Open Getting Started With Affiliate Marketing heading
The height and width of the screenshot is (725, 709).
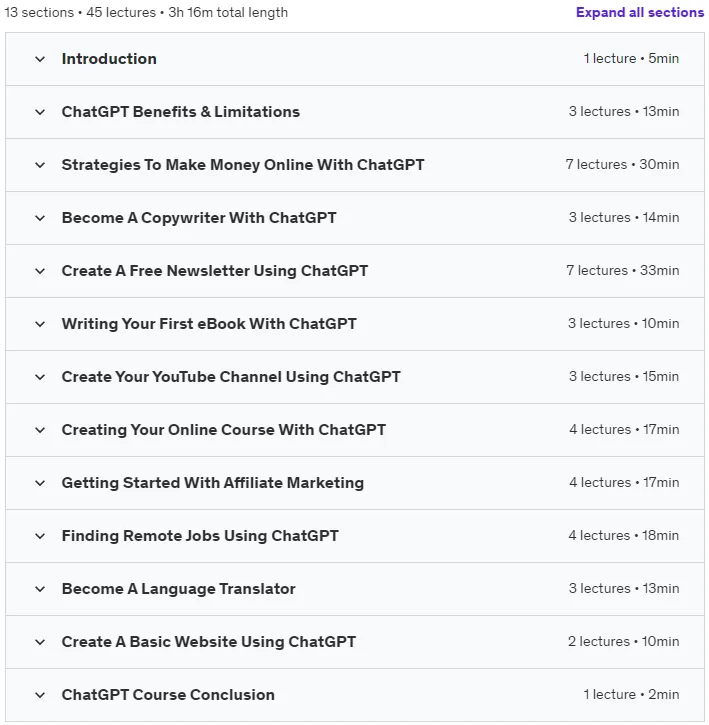click(213, 483)
